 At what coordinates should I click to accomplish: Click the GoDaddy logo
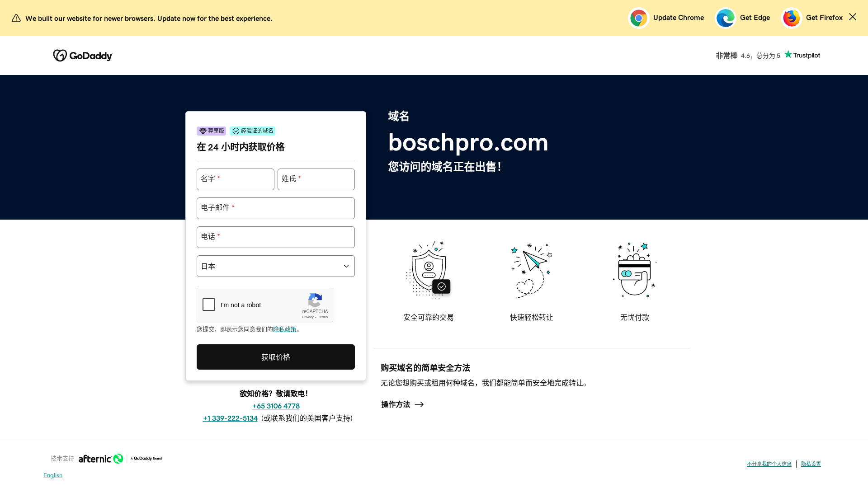point(83,56)
